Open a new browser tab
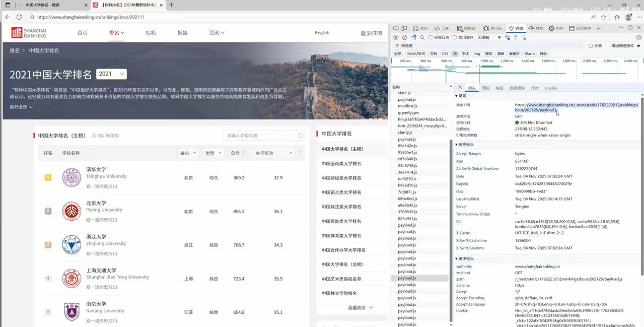Image resolution: width=644 pixels, height=327 pixels. tap(172, 5)
